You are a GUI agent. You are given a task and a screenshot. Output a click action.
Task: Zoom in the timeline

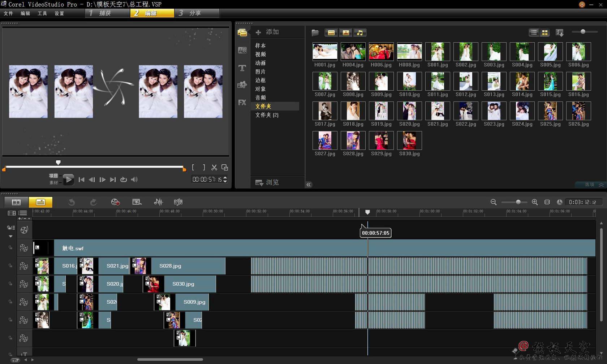click(x=535, y=202)
